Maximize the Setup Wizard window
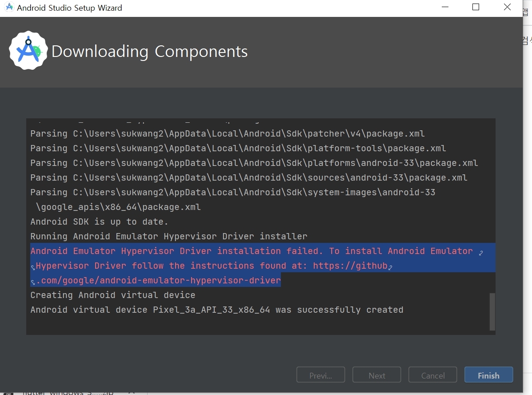 pyautogui.click(x=476, y=7)
